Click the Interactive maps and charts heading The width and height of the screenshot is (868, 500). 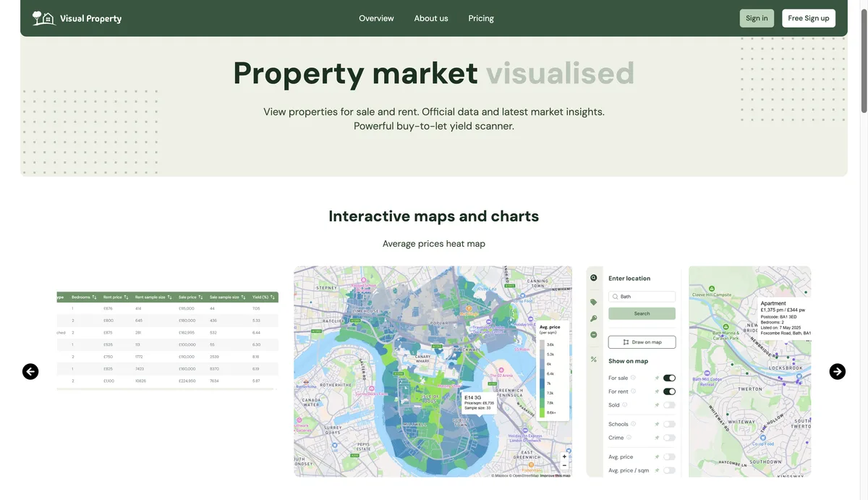click(x=434, y=216)
